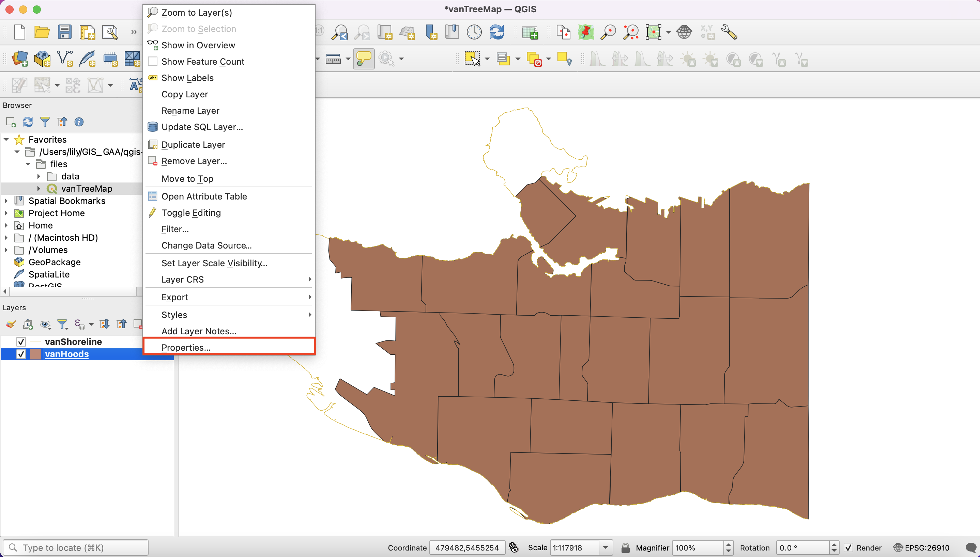The width and height of the screenshot is (980, 557).
Task: Select the Select Features by area tool
Action: (472, 59)
